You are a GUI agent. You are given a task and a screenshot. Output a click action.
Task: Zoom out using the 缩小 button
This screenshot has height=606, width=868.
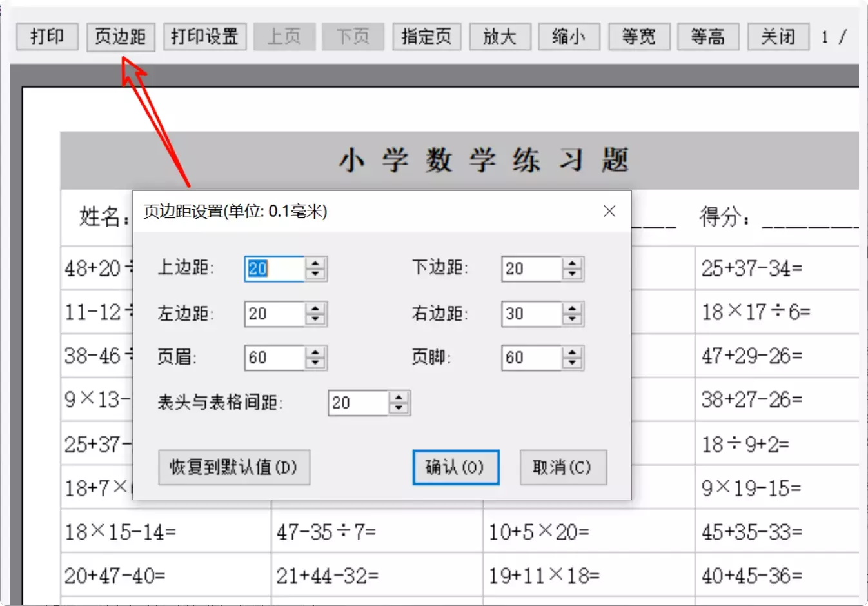tap(569, 37)
